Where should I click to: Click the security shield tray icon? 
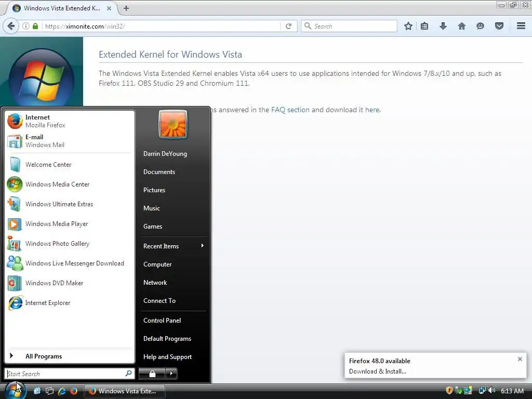(x=449, y=391)
